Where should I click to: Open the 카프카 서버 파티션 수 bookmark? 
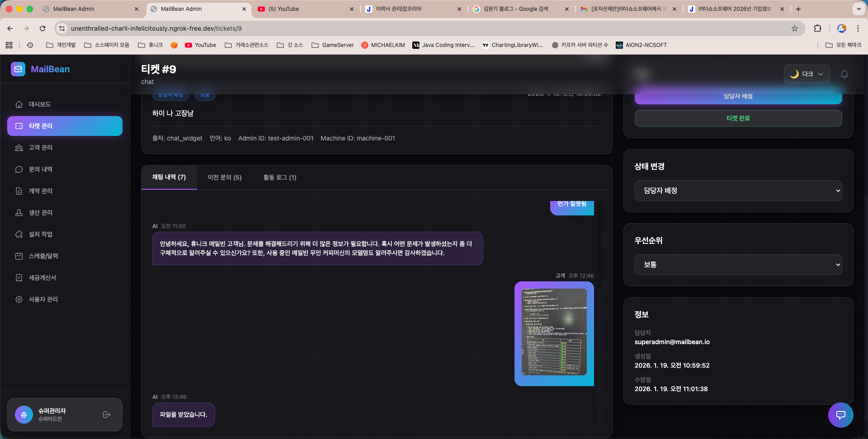pos(580,45)
